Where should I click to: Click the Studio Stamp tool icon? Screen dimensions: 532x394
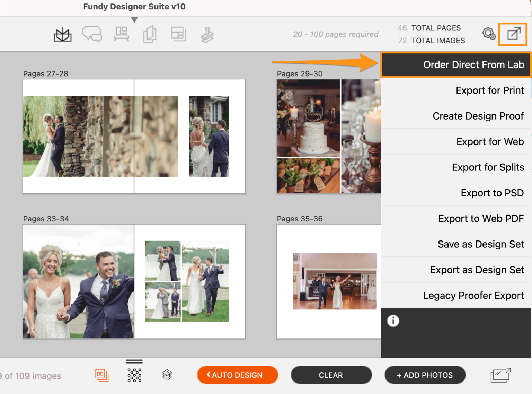pyautogui.click(x=207, y=34)
